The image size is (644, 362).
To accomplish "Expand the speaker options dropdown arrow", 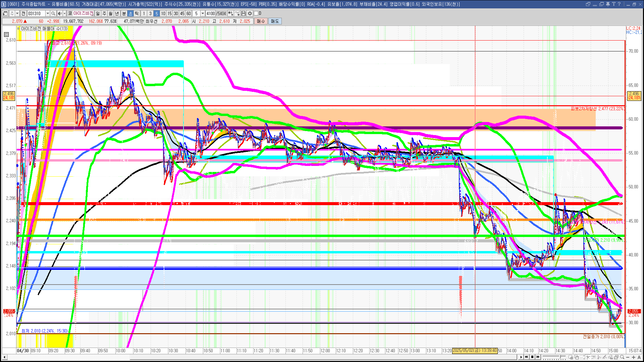I will tap(64, 13).
